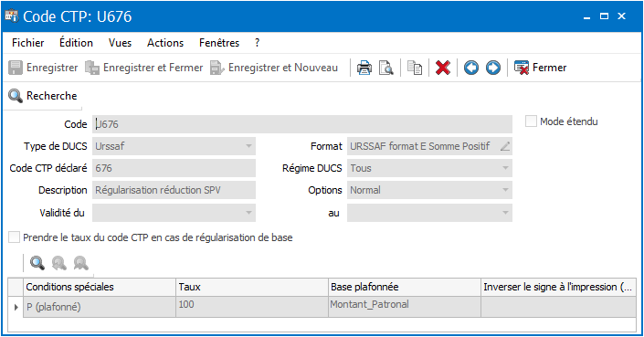Open the Édition menu
The image size is (644, 337).
pyautogui.click(x=76, y=43)
